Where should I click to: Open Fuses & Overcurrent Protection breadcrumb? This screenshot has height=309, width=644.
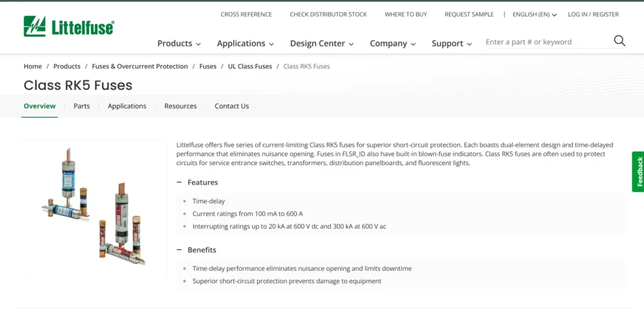pos(140,66)
